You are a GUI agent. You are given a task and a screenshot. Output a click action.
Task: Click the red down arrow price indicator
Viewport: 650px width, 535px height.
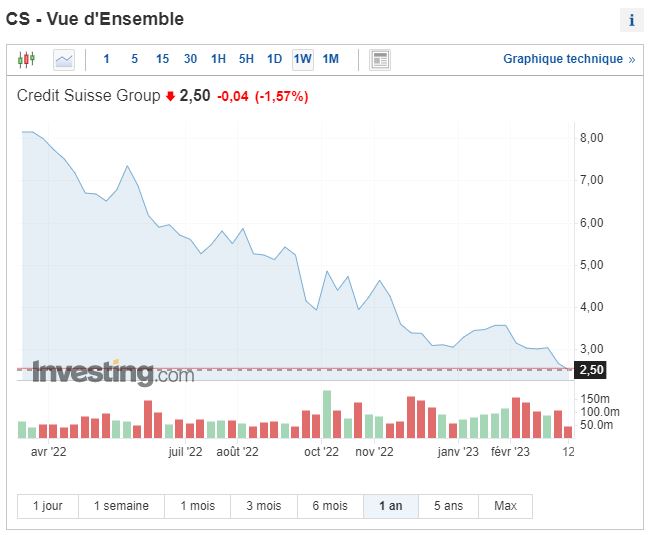pyautogui.click(x=170, y=97)
